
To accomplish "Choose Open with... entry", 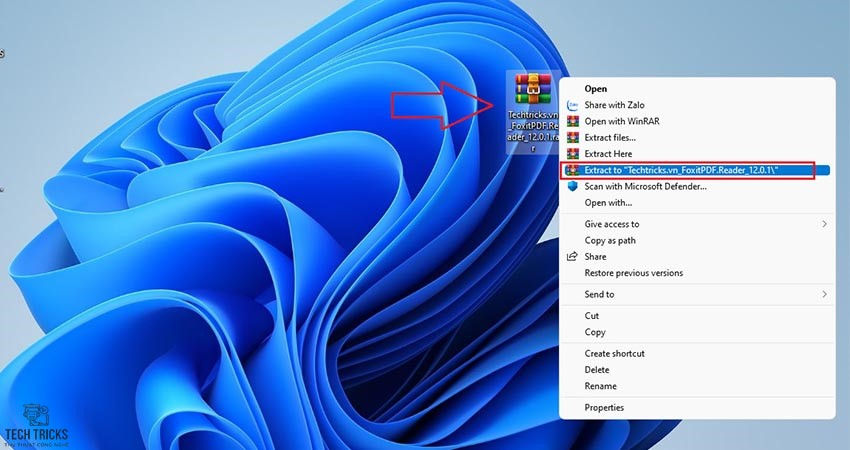I will (x=697, y=203).
